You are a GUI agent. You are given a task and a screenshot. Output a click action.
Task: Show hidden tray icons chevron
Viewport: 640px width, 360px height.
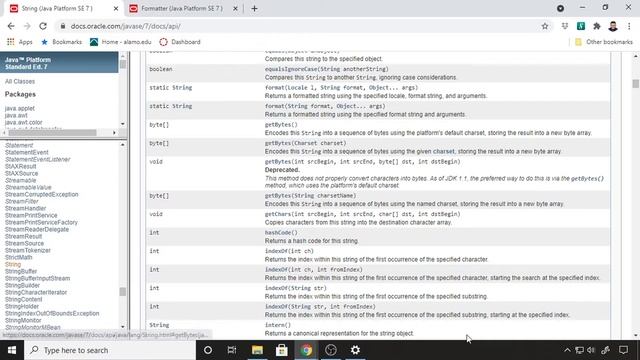click(x=567, y=350)
